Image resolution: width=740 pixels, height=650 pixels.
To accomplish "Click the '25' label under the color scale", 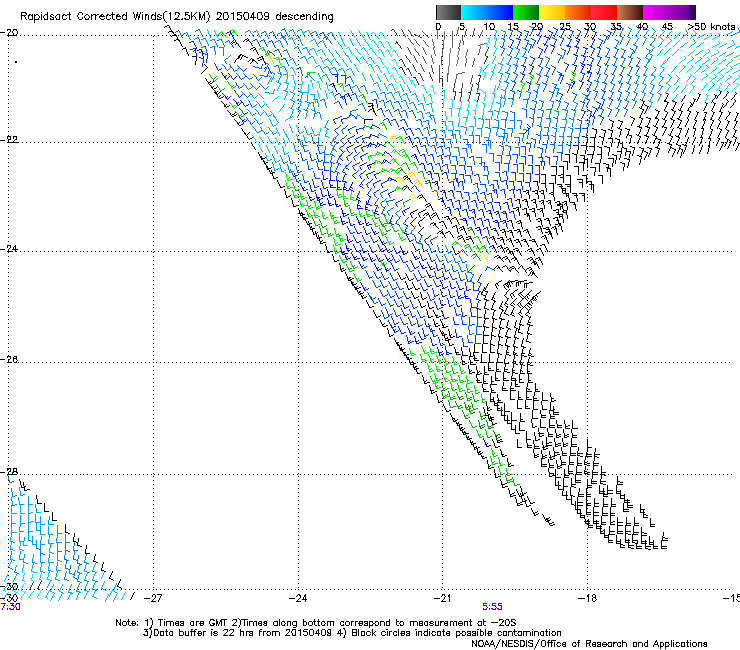I will (565, 27).
